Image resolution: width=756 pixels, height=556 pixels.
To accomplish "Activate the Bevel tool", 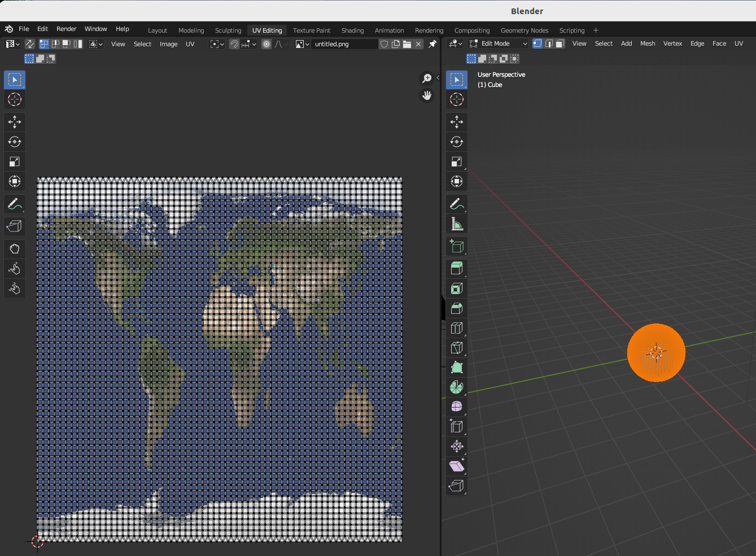I will [x=457, y=308].
